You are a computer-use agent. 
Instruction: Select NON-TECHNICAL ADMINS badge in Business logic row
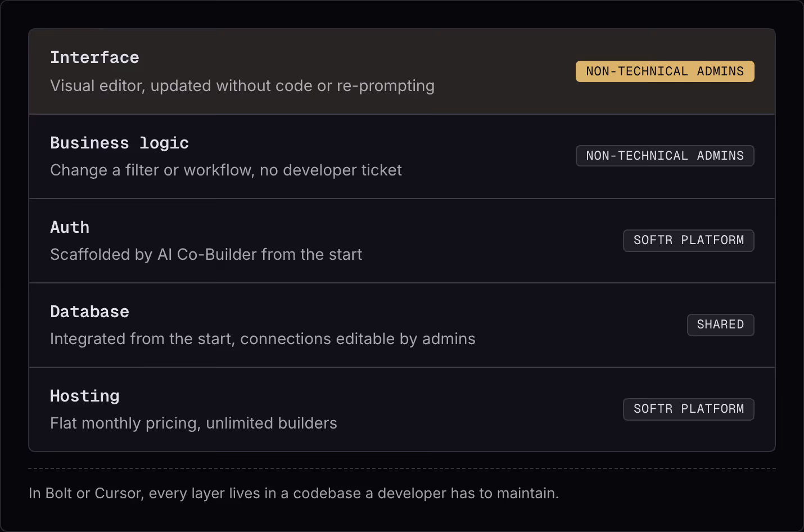[x=665, y=156]
